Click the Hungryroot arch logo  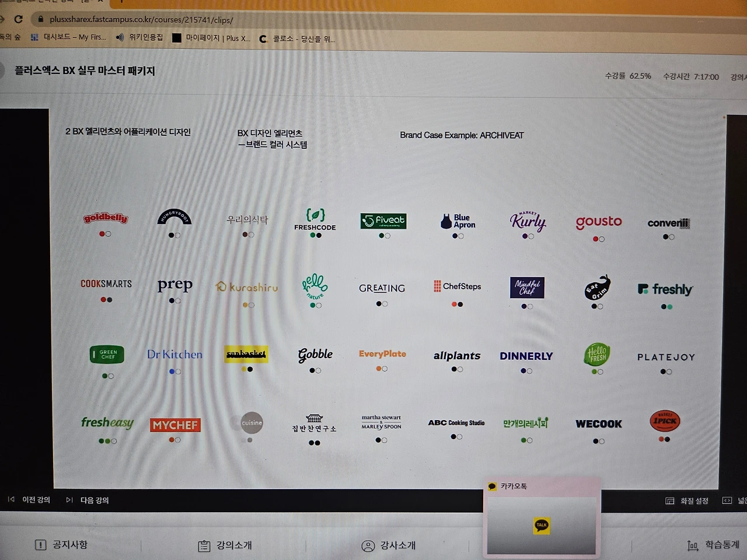click(x=174, y=217)
